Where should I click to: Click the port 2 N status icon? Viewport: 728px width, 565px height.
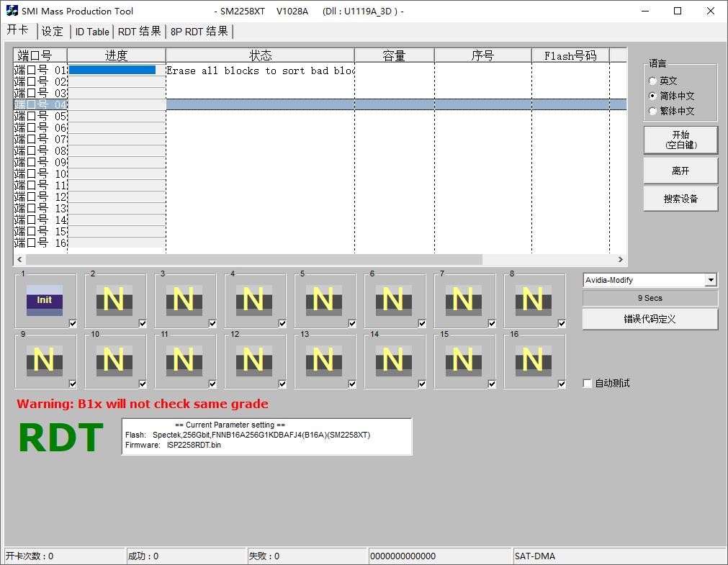click(x=114, y=300)
